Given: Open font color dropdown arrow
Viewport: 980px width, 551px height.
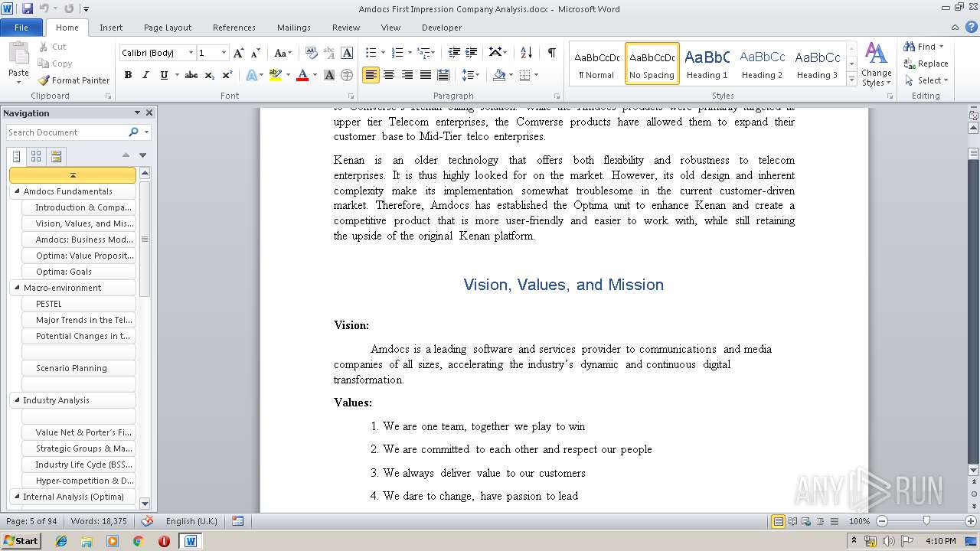Looking at the screenshot, I should pyautogui.click(x=315, y=75).
